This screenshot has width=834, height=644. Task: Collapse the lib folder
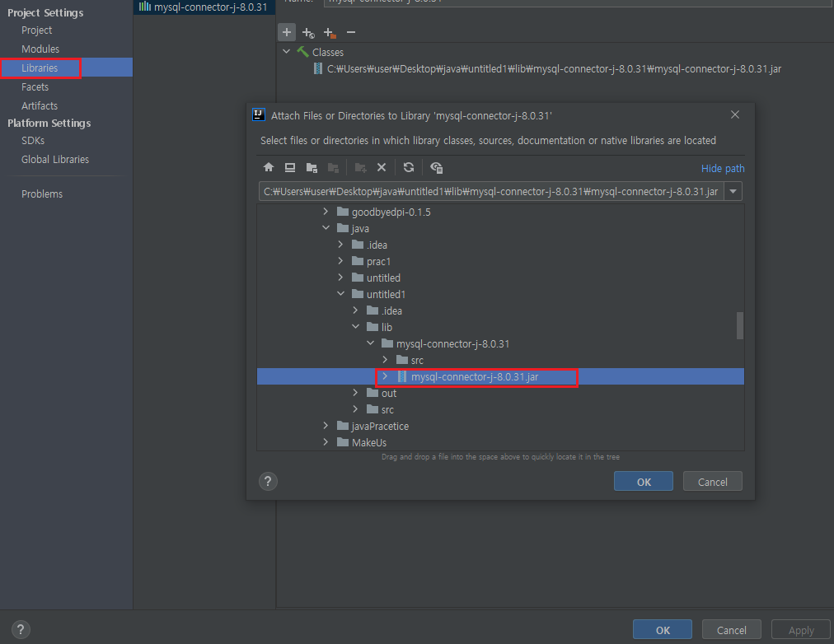point(355,327)
